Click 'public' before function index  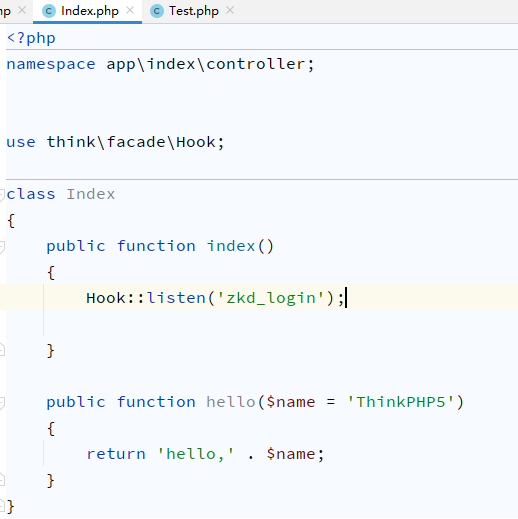pos(76,246)
